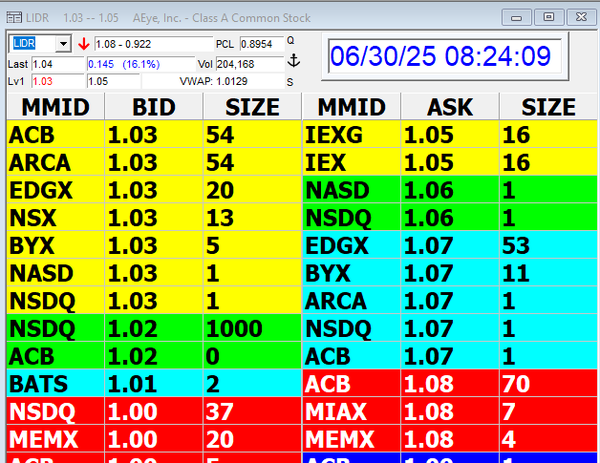Select the MIAX ask row at 1.08
The width and height of the screenshot is (600, 463).
pos(449,412)
